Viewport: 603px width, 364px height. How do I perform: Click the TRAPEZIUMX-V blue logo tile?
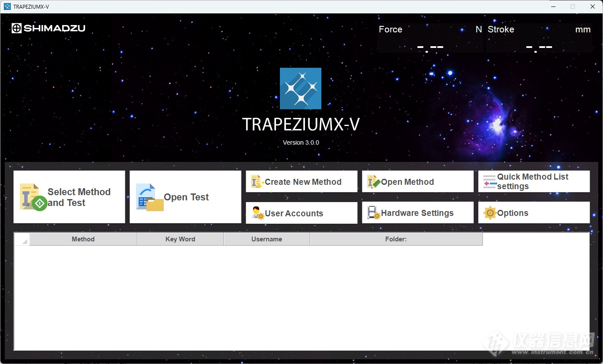coord(301,89)
